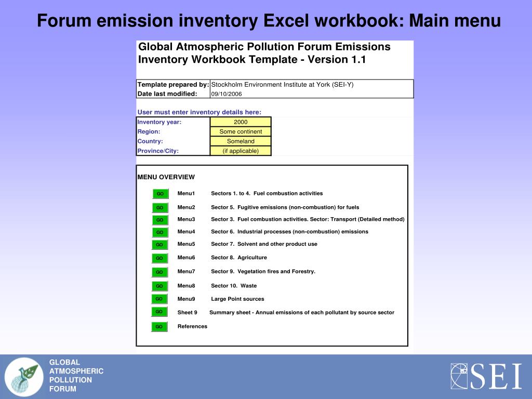Open Menu9 Large Point sources GO
This screenshot has height=399, width=532.
[159, 299]
